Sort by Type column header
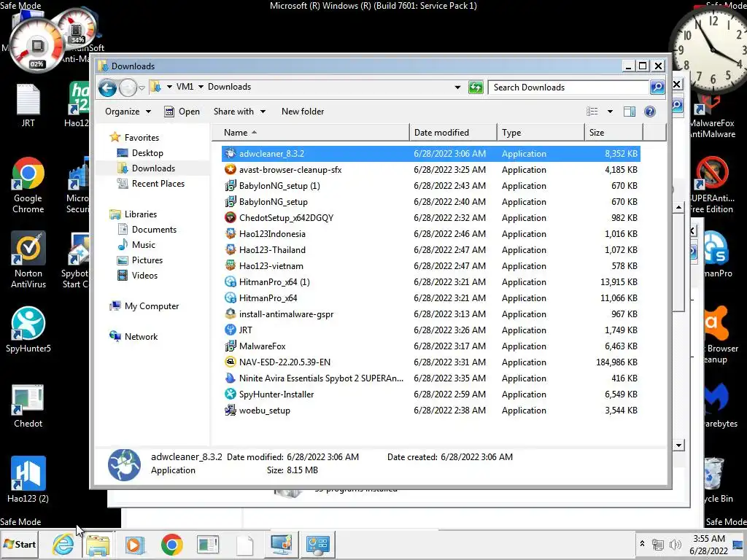Image resolution: width=747 pixels, height=560 pixels. click(x=541, y=133)
